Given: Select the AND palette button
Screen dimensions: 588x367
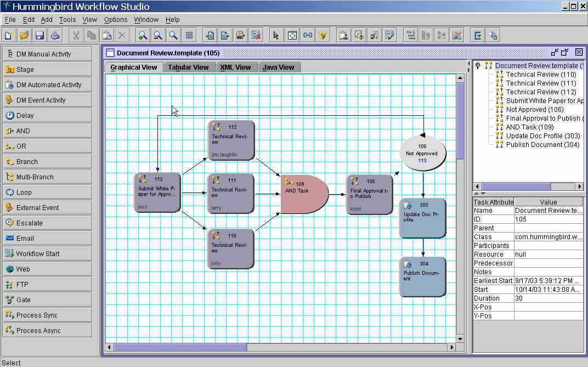Looking at the screenshot, I should (x=47, y=131).
